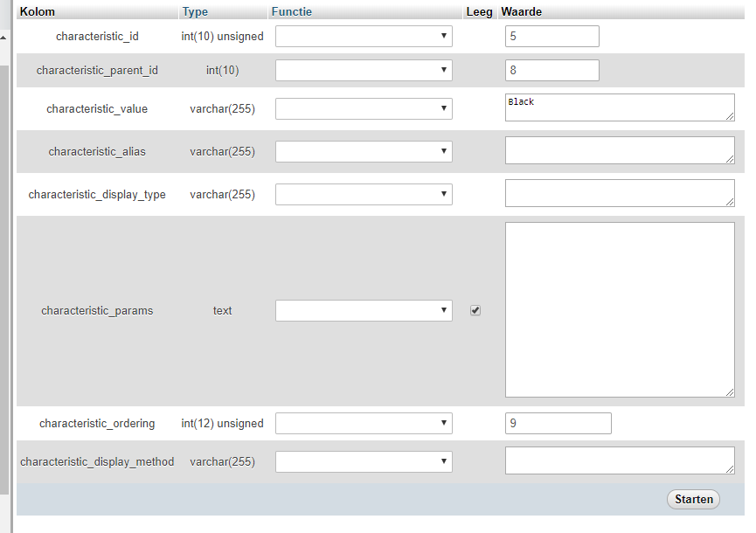This screenshot has width=756, height=533.
Task: Click the characteristic_alias column name
Action: [97, 152]
